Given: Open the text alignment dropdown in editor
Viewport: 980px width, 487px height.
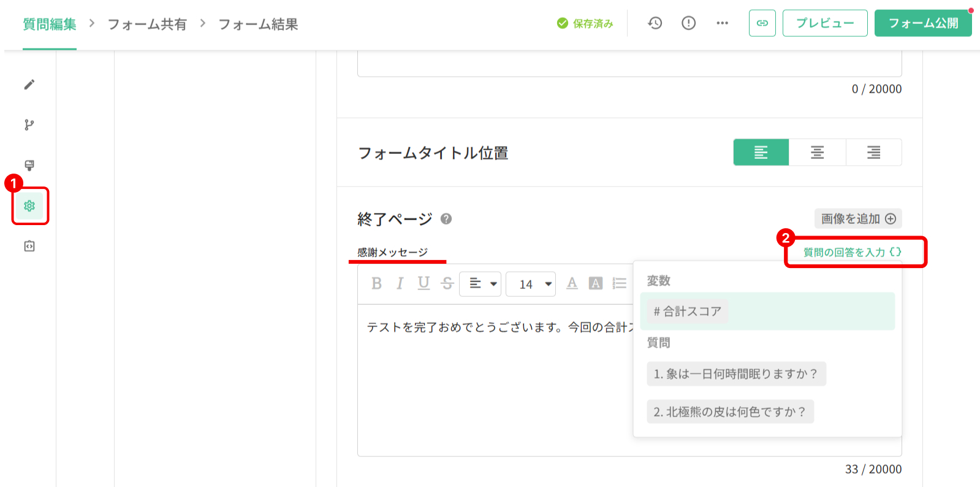Looking at the screenshot, I should [481, 284].
